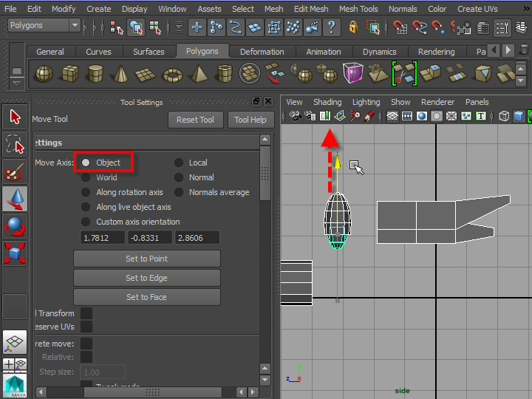Activate the Rotate tool sphere icon

[x=15, y=226]
